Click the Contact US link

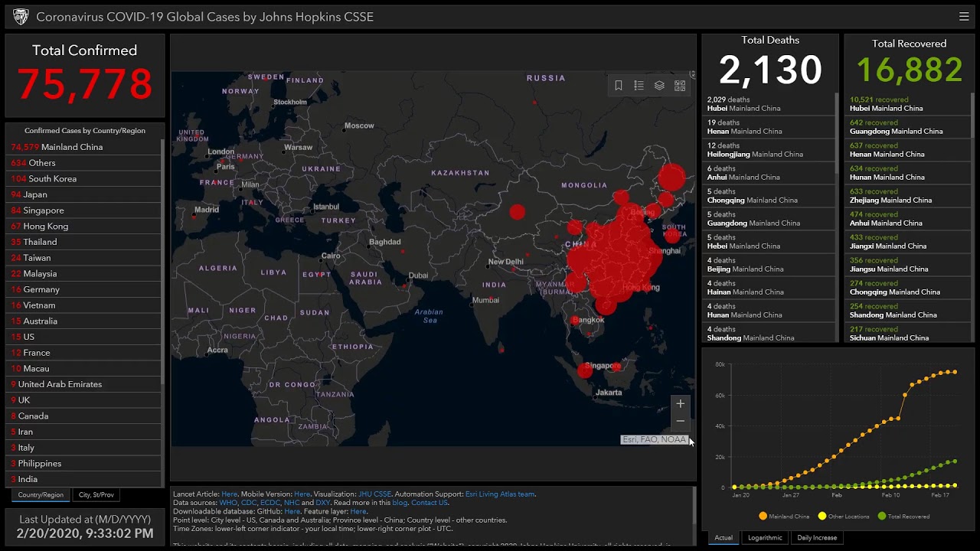pos(429,503)
